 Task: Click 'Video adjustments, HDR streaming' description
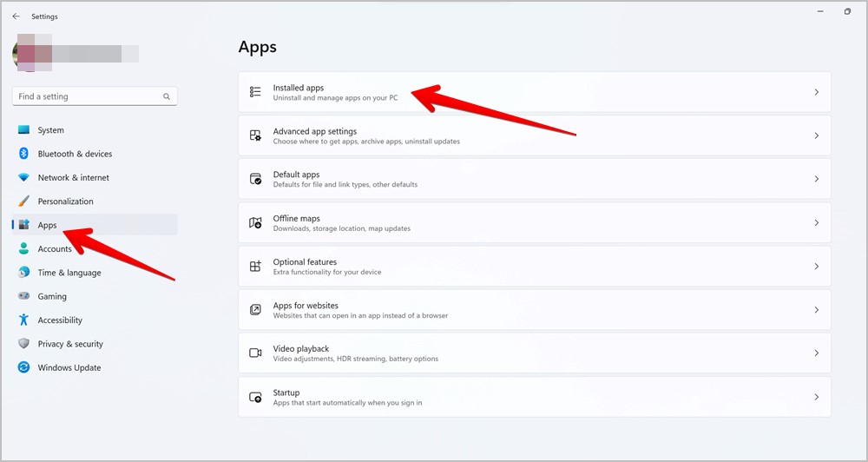click(x=355, y=359)
